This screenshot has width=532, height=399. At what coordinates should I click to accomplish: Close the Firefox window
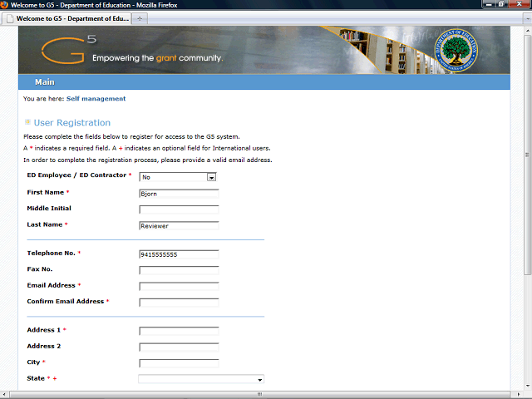click(519, 4)
